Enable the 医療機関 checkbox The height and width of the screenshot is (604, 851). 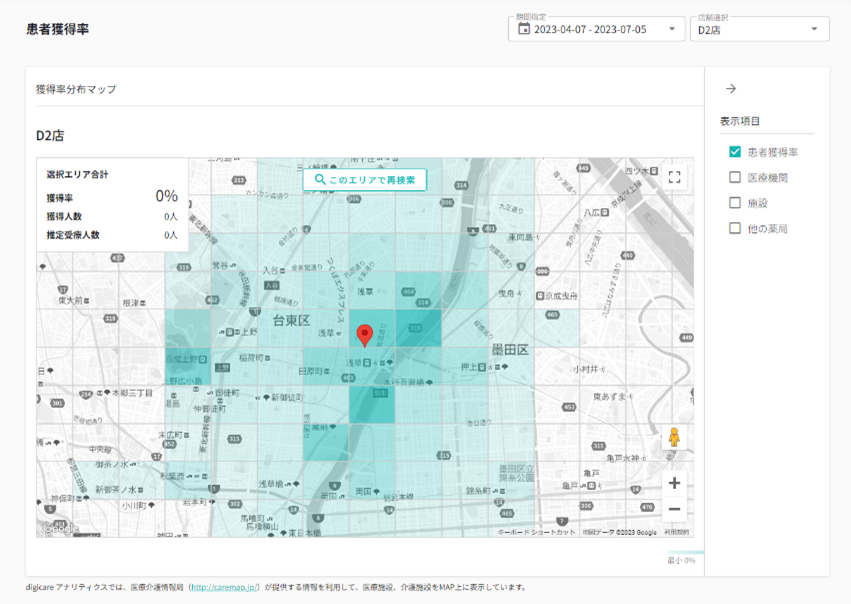tap(735, 177)
